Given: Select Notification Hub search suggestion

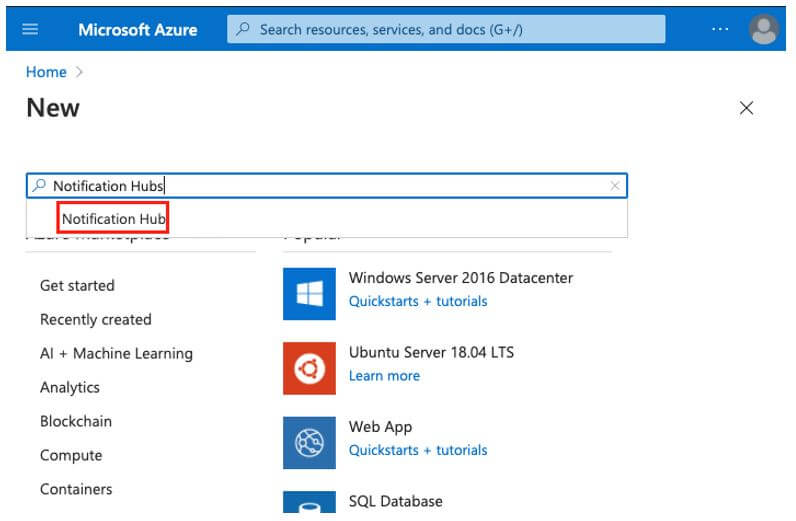Looking at the screenshot, I should (x=113, y=219).
